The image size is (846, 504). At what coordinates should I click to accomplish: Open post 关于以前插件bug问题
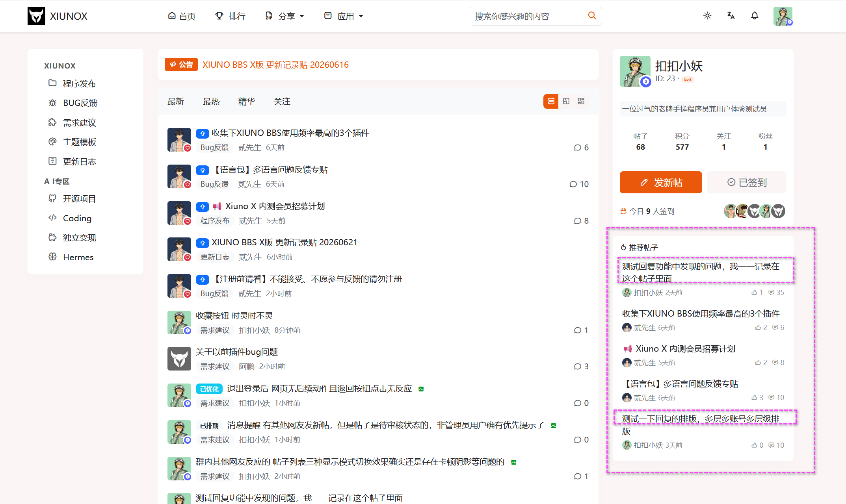(237, 352)
